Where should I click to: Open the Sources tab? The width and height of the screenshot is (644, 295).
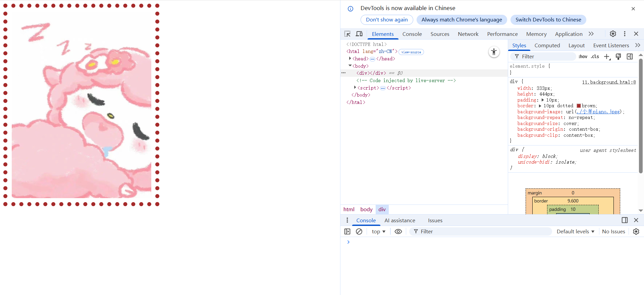point(440,34)
